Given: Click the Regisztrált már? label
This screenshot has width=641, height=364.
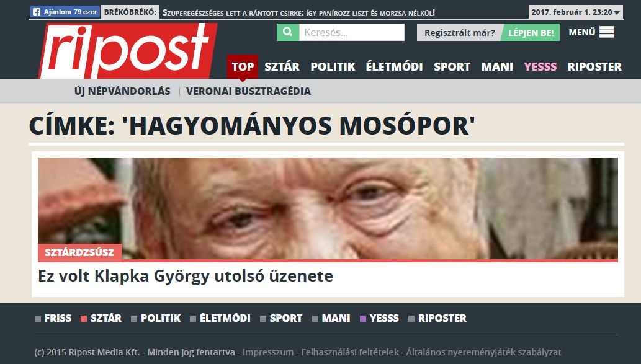Looking at the screenshot, I should point(459,33).
